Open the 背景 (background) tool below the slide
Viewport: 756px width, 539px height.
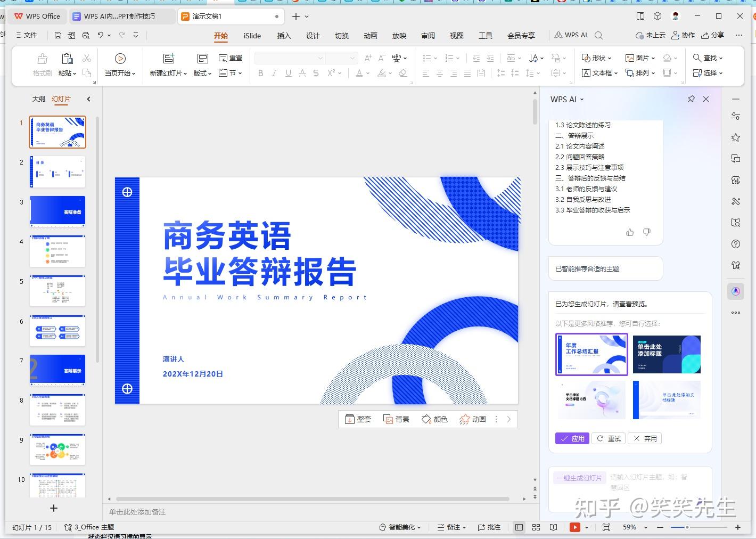tap(396, 419)
